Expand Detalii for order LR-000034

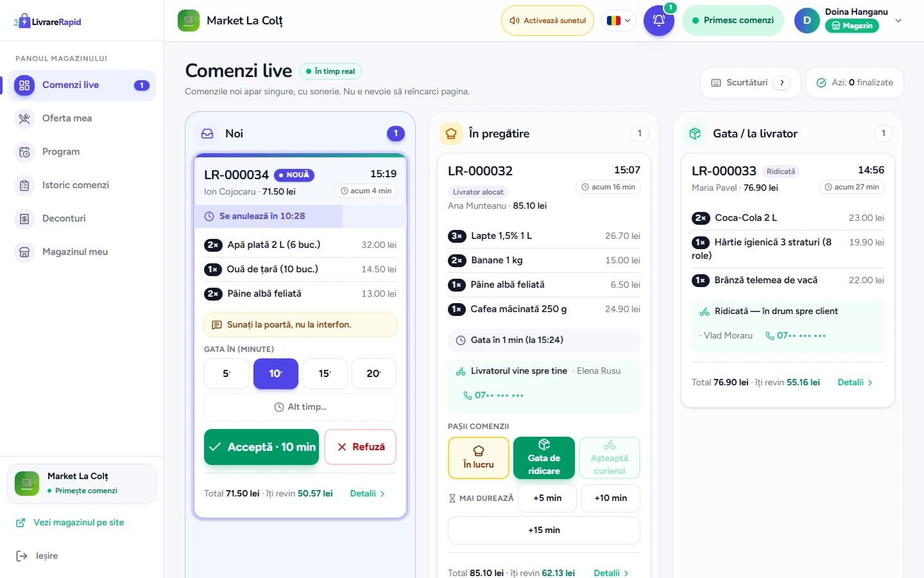coord(367,494)
